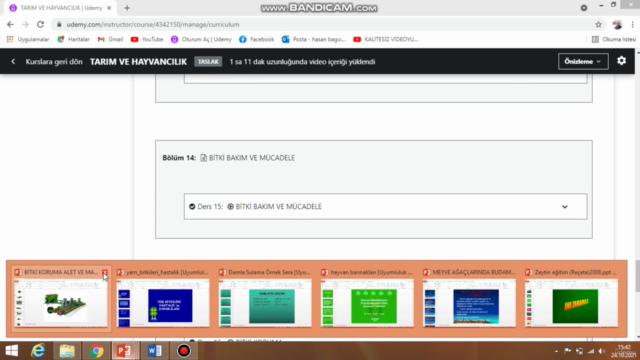Click the video play icon in Ders 15
The image size is (640, 360).
[x=230, y=207]
